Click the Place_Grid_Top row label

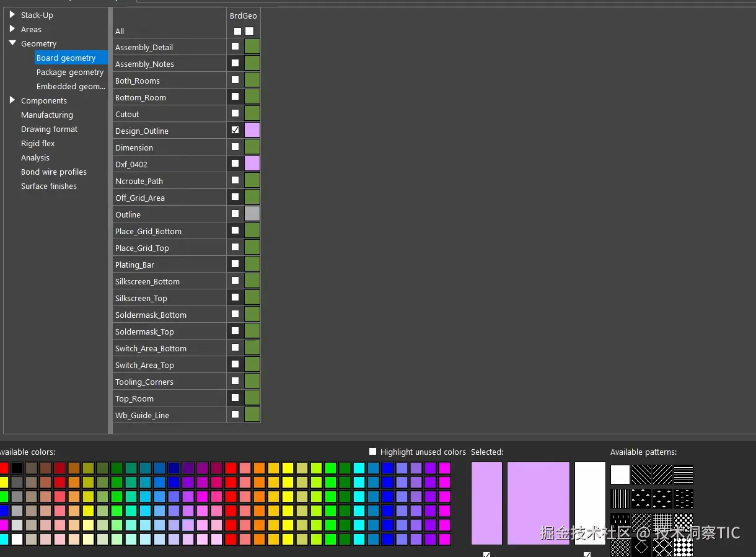pos(142,248)
